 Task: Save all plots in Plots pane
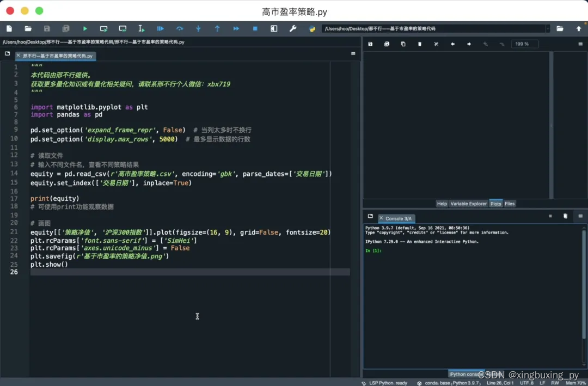pyautogui.click(x=387, y=44)
